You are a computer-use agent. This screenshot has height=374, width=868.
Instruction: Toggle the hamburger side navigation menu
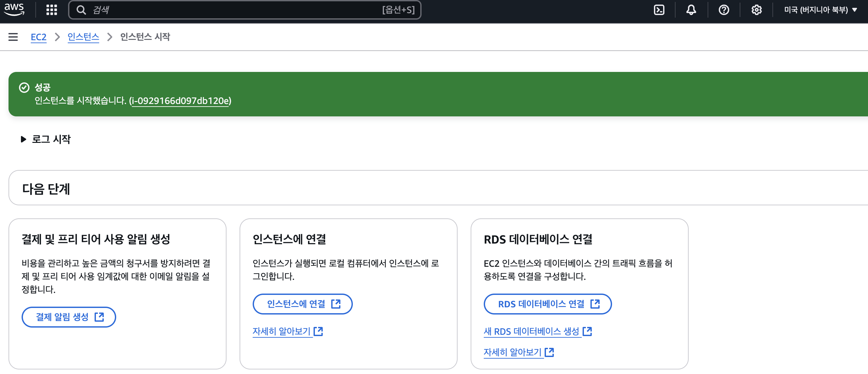tap(13, 37)
